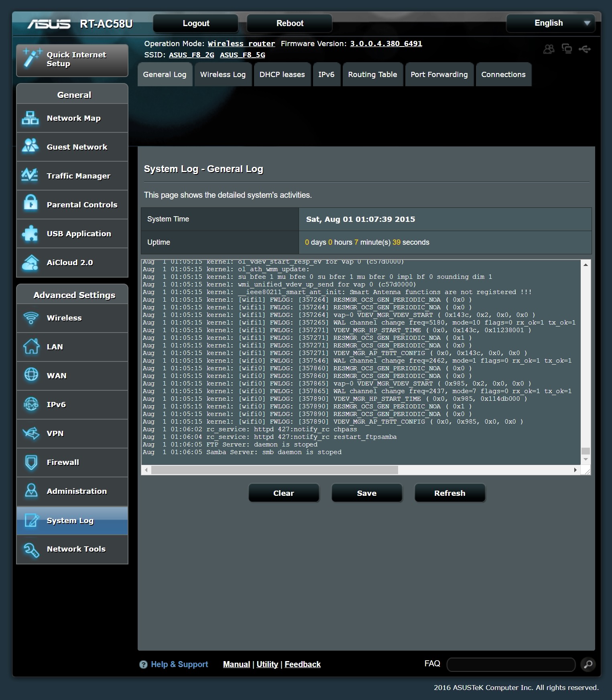Viewport: 612px width, 700px height.
Task: Click the log scroll-right arrow
Action: tap(575, 470)
